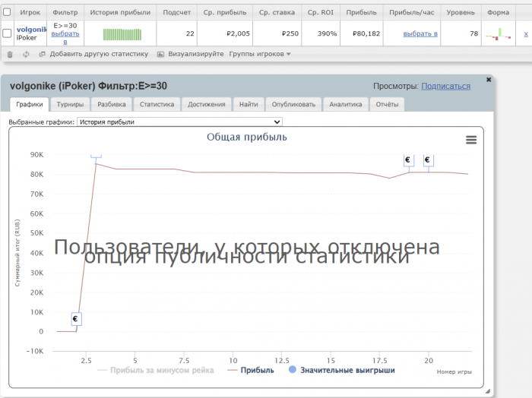
Task: Tick the volgonike row checkbox
Action: click(x=7, y=33)
